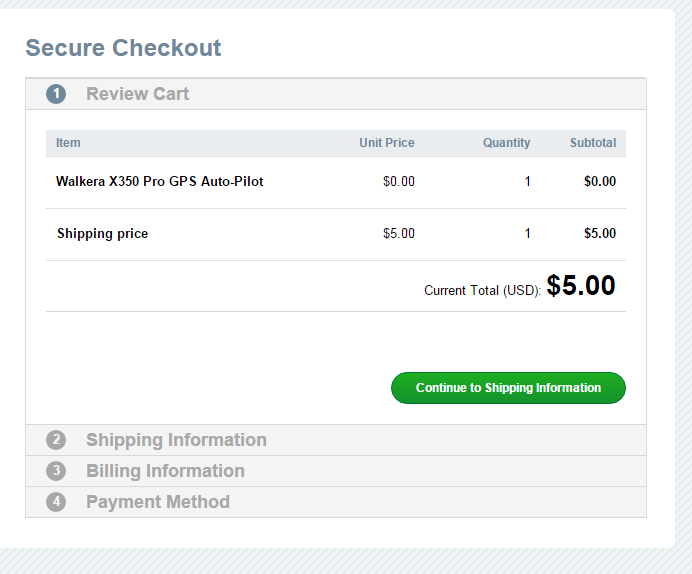Click the step 2 number badge
692x574 pixels.
pyautogui.click(x=56, y=440)
